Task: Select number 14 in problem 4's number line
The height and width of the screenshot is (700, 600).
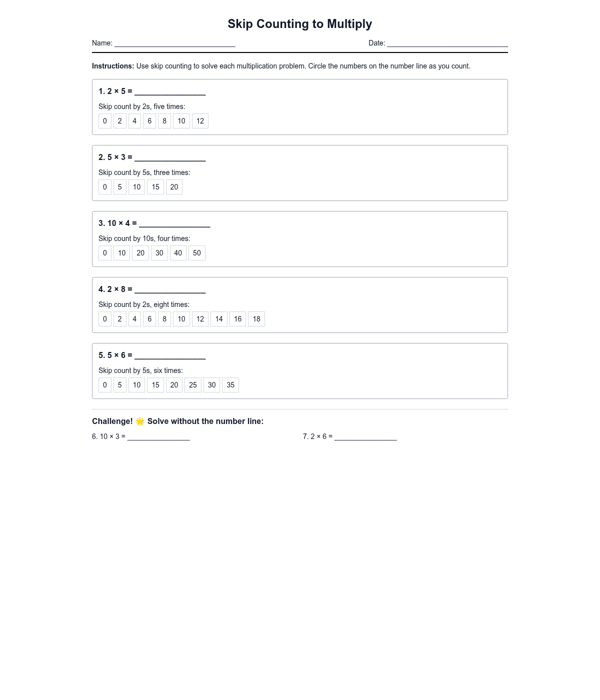Action: (219, 319)
